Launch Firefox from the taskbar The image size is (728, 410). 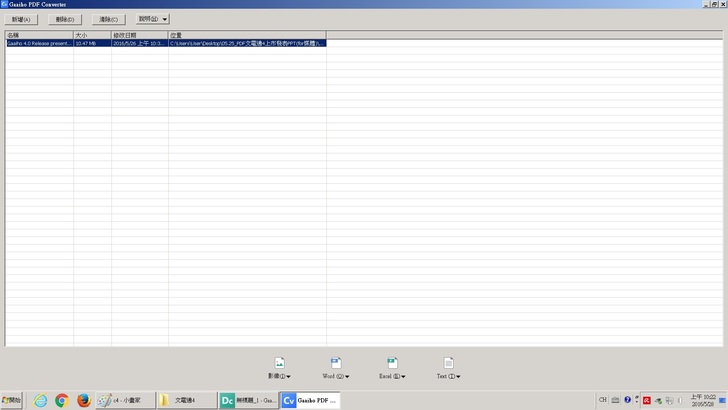(84, 400)
